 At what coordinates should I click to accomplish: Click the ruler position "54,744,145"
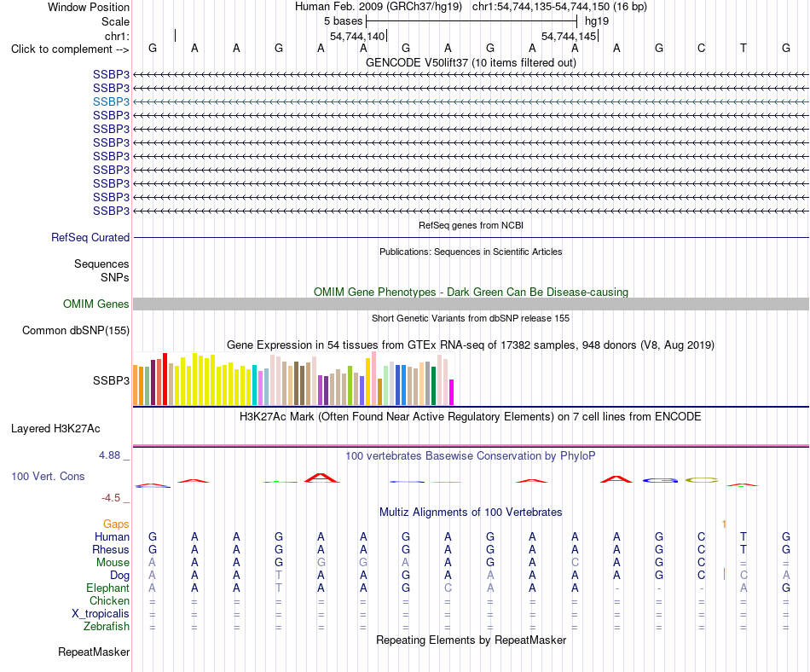coord(569,36)
